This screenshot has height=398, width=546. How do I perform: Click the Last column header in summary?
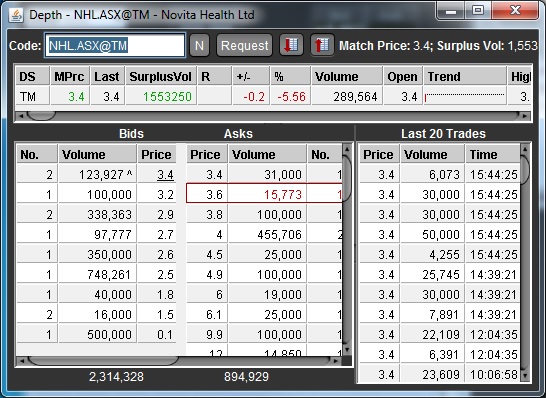pyautogui.click(x=108, y=76)
